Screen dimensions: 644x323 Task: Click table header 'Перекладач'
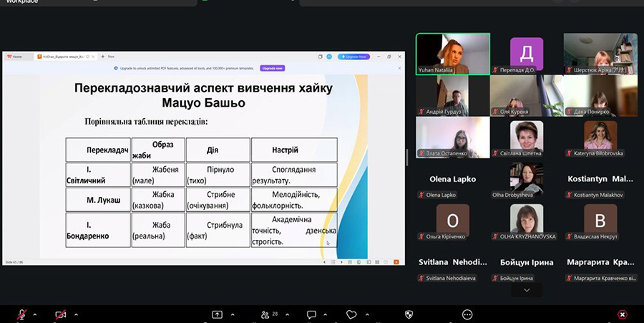98,150
